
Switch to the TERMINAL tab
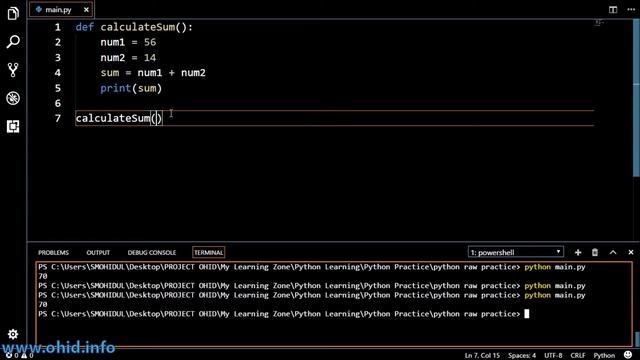click(209, 253)
